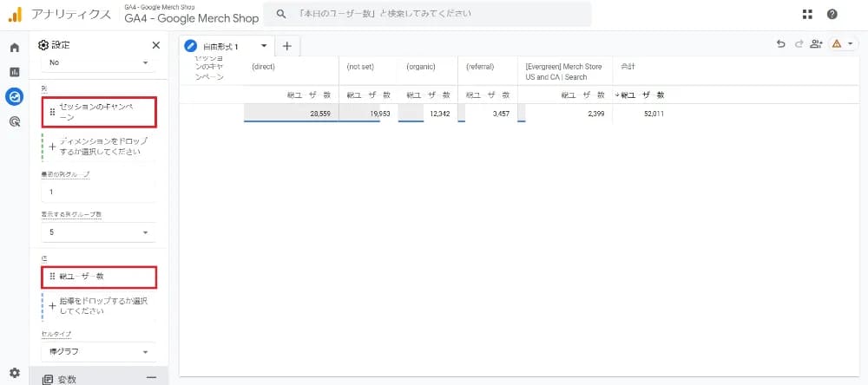This screenshot has width=868, height=385.
Task: Click the share exploration people icon
Action: click(816, 44)
